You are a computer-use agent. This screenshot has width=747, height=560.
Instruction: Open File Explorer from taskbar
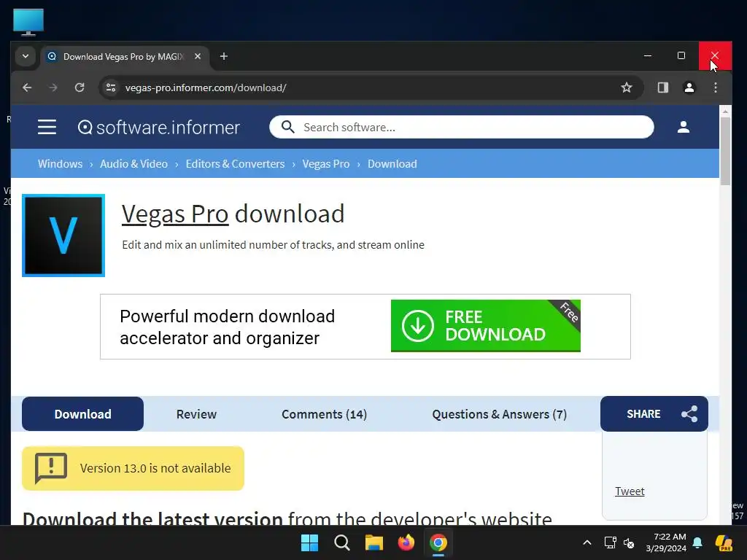(x=374, y=542)
